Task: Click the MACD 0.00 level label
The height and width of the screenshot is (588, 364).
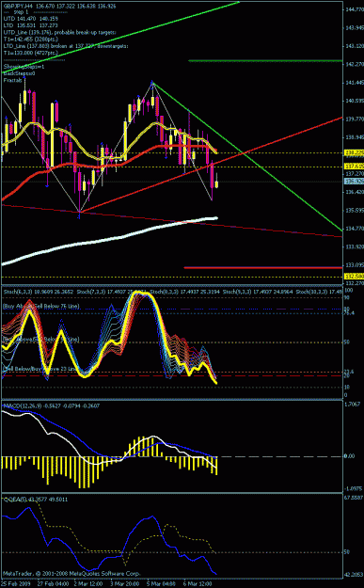Action: pos(349,456)
